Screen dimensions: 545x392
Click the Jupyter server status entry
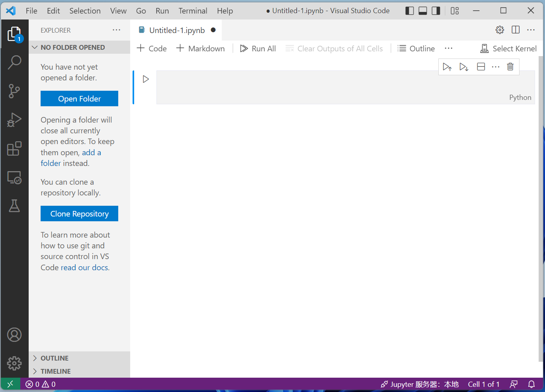(x=420, y=384)
